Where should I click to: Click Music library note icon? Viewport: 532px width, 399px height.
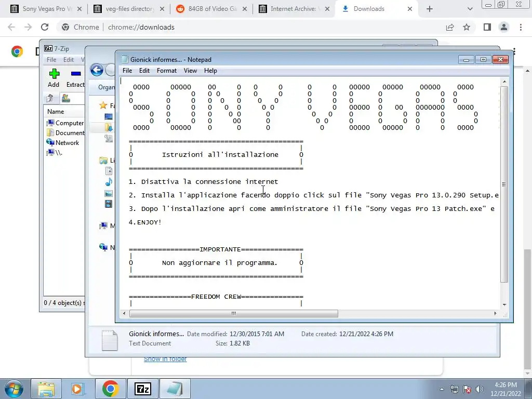tap(109, 182)
